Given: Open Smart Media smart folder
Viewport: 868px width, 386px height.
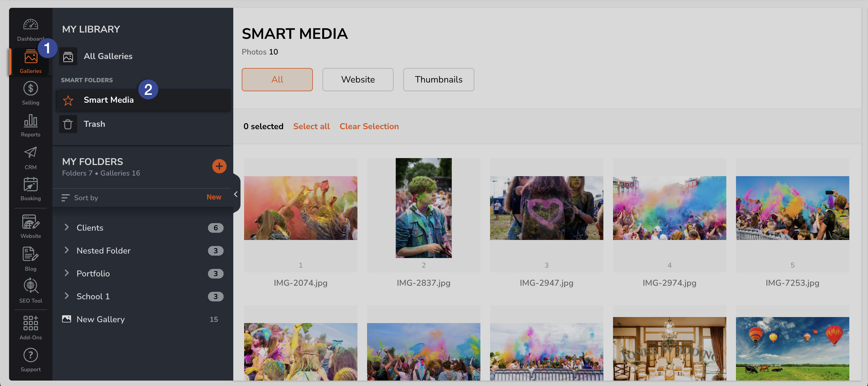Looking at the screenshot, I should [x=144, y=100].
